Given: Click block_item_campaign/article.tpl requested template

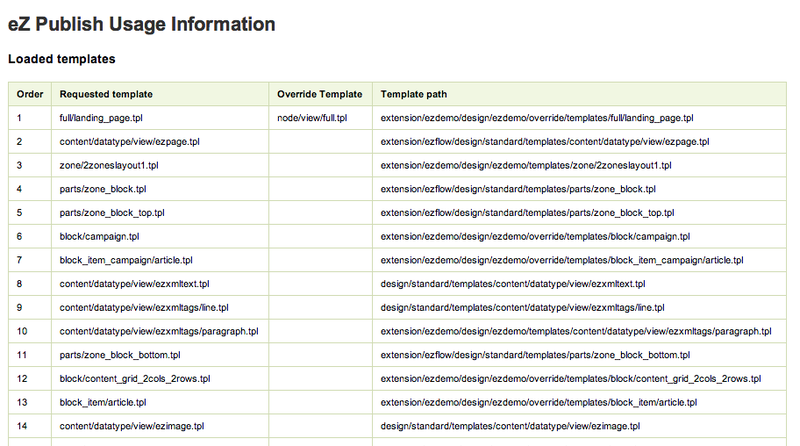Looking at the screenshot, I should [126, 260].
